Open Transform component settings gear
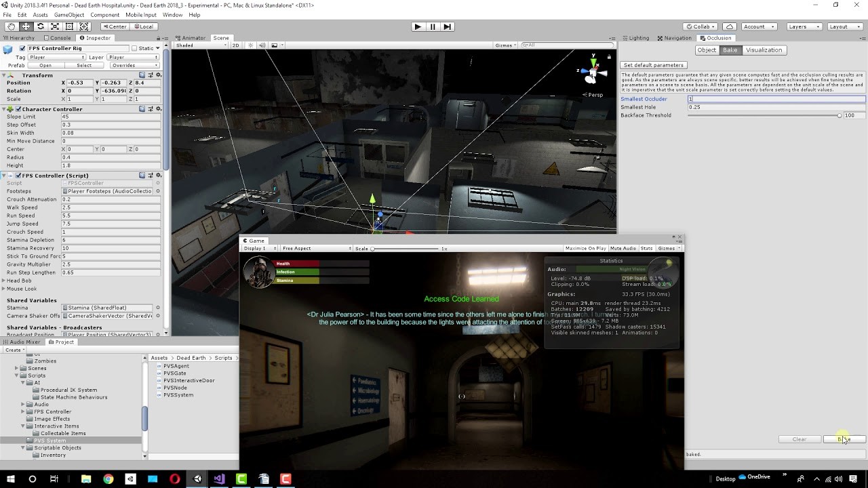The height and width of the screenshot is (488, 868). 159,75
